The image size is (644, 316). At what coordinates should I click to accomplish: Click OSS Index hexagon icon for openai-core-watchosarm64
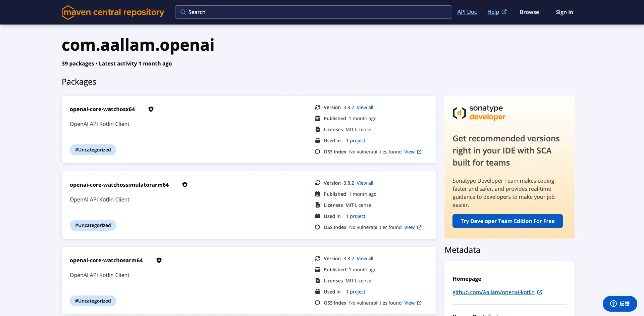(317, 303)
